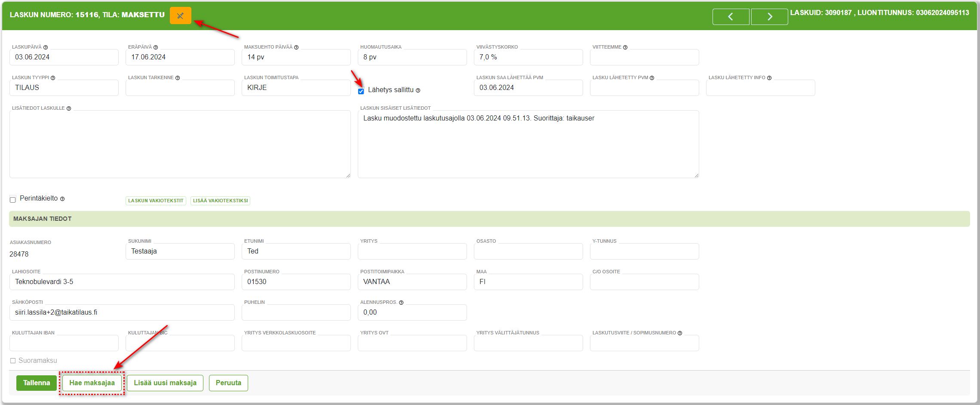This screenshot has width=980, height=405.
Task: Click the C/O osoite field
Action: point(645,282)
